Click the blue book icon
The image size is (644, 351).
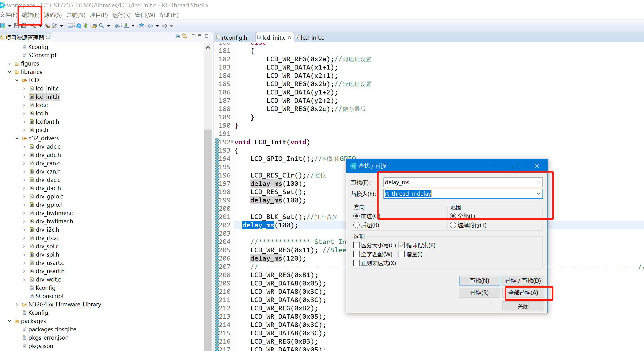[x=117, y=26]
